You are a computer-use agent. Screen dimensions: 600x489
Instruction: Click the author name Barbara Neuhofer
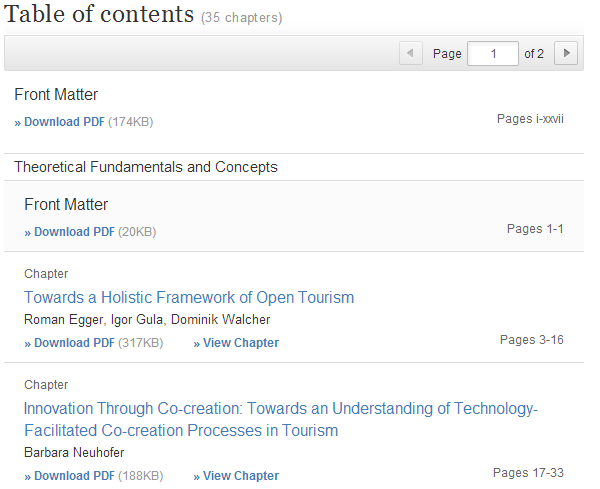(x=74, y=453)
